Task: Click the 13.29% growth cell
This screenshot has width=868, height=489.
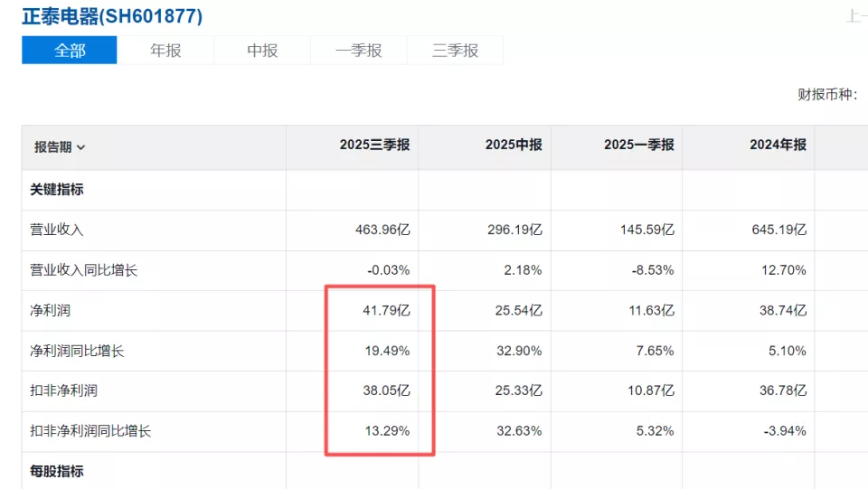Action: (x=389, y=431)
